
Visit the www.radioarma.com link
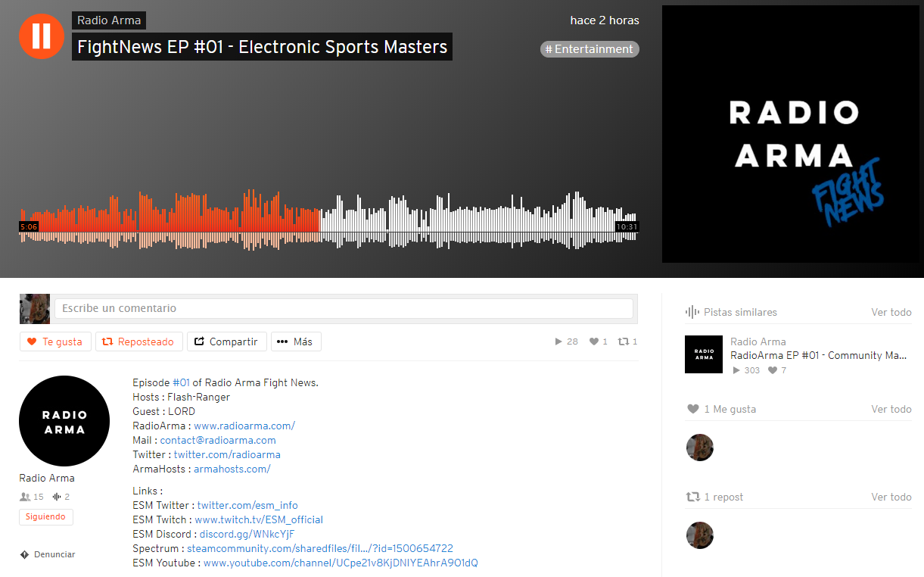(x=244, y=426)
